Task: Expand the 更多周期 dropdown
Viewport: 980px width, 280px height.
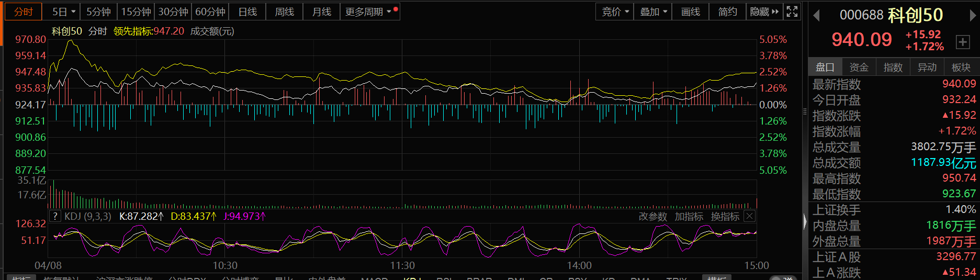Action: tap(370, 12)
